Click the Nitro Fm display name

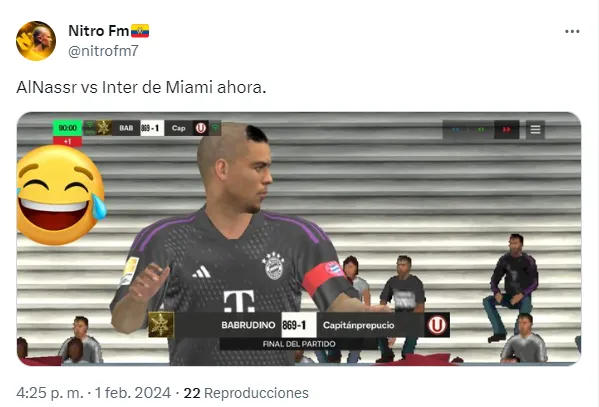pos(99,31)
